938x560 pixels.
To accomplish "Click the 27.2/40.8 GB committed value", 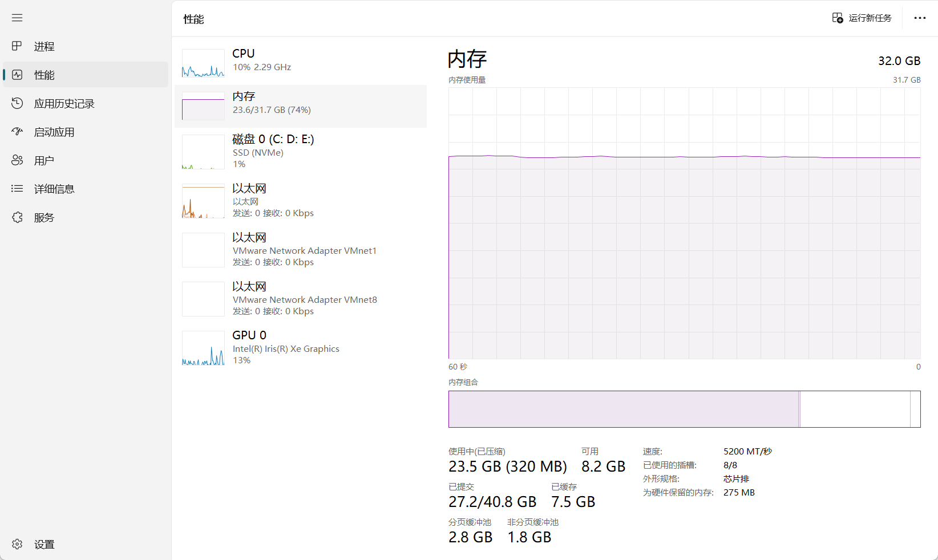I will pyautogui.click(x=492, y=502).
